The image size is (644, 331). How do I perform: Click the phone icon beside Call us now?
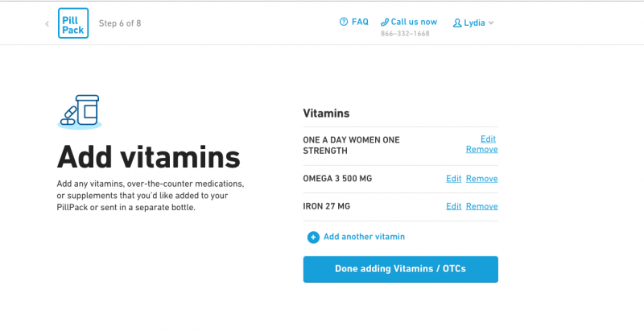[385, 23]
